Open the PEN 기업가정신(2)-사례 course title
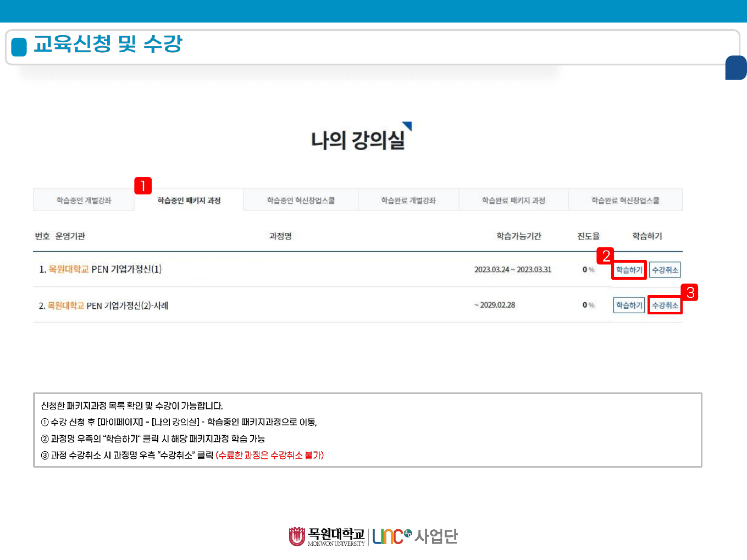The height and width of the screenshot is (560, 747). [x=127, y=306]
